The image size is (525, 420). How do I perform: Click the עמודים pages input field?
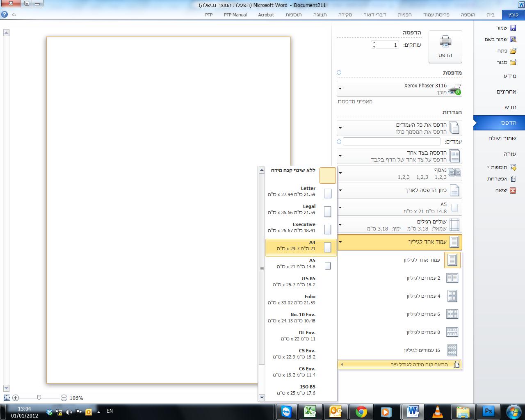point(392,142)
